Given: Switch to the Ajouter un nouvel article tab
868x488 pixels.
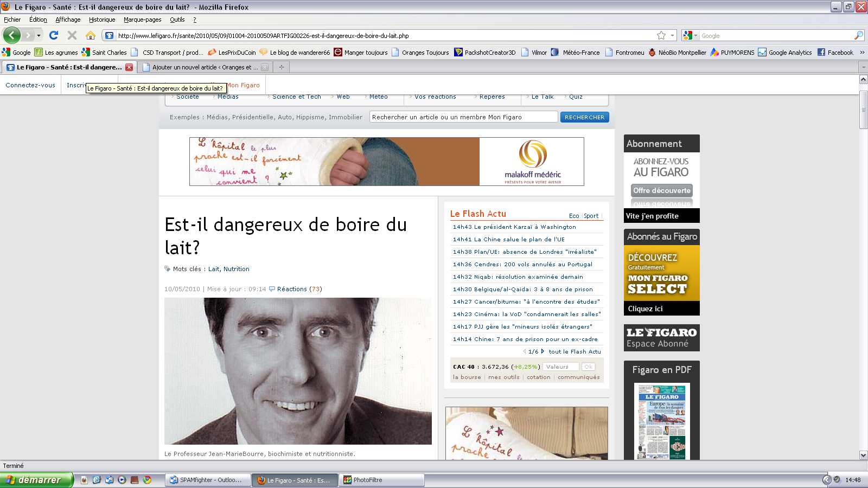Looking at the screenshot, I should point(205,67).
